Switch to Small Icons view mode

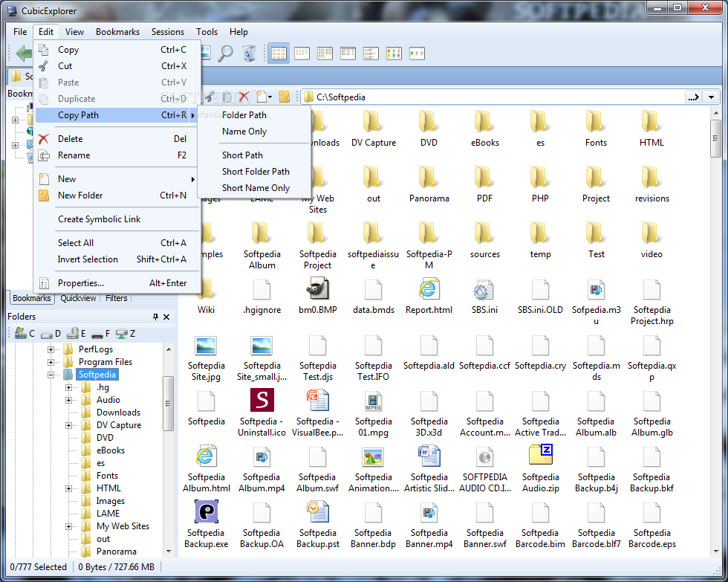[302, 54]
